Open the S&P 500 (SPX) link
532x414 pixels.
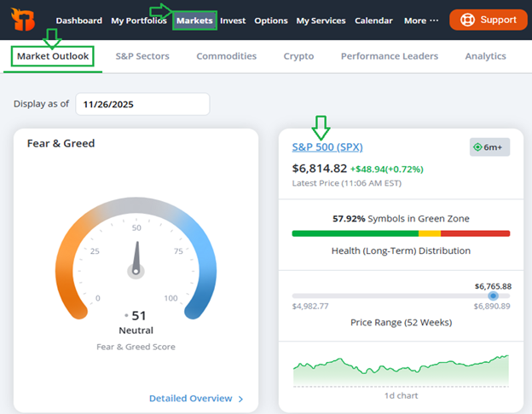click(x=328, y=147)
